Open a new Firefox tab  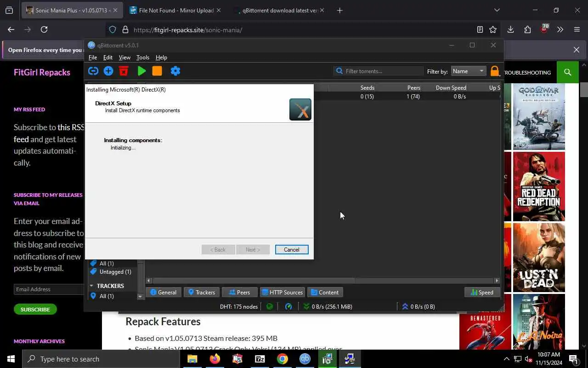click(339, 10)
